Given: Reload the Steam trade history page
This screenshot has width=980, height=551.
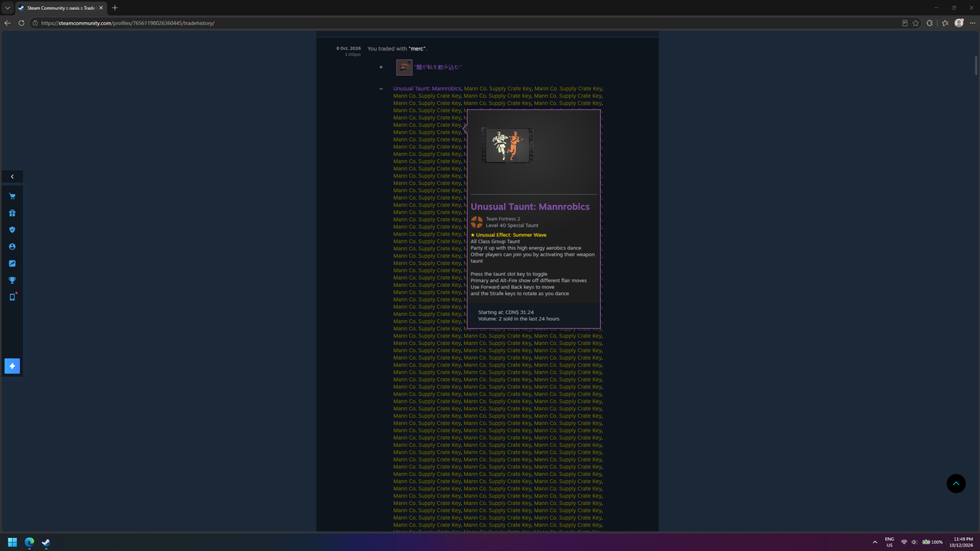Looking at the screenshot, I should pyautogui.click(x=21, y=23).
